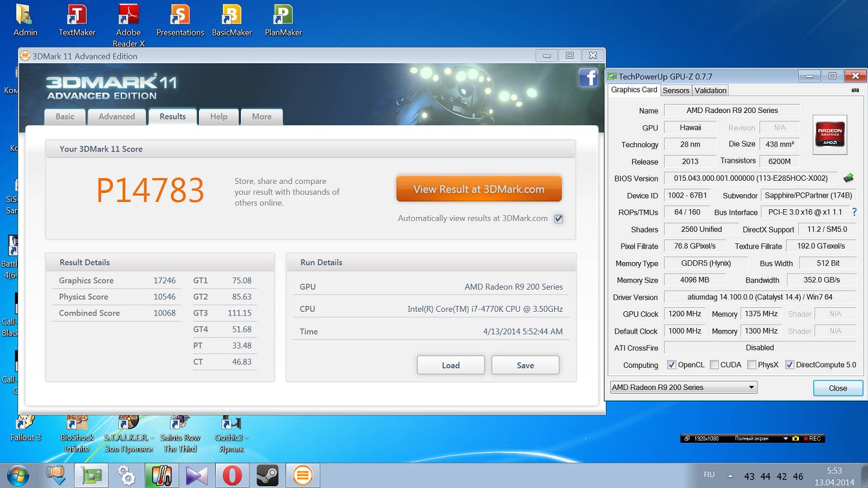Image resolution: width=868 pixels, height=488 pixels.
Task: Toggle the OpenCL checkbox
Action: pos(672,365)
